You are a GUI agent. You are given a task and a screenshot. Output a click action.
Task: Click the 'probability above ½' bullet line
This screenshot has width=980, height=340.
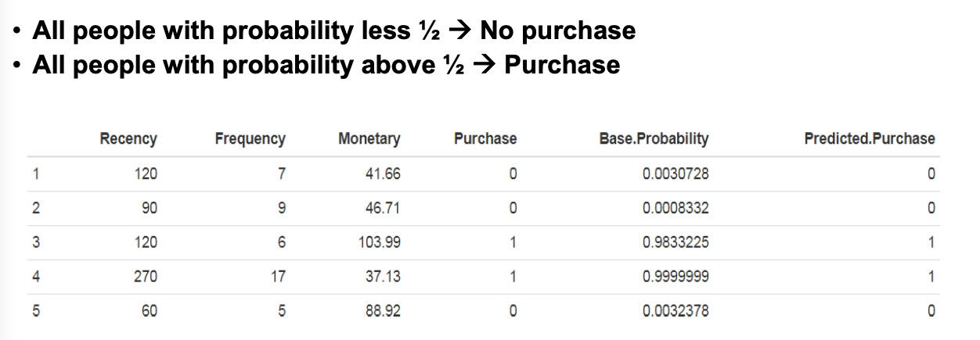tap(326, 65)
